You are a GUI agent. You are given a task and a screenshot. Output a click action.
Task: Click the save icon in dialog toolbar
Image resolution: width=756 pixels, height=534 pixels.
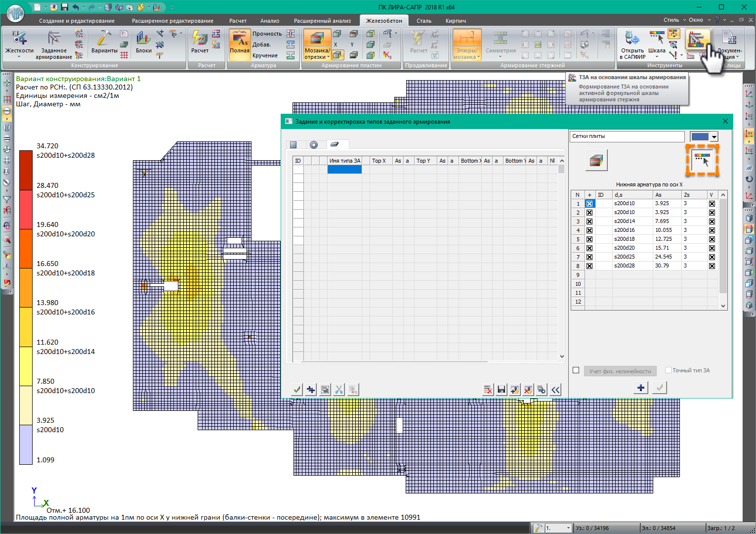click(x=501, y=390)
